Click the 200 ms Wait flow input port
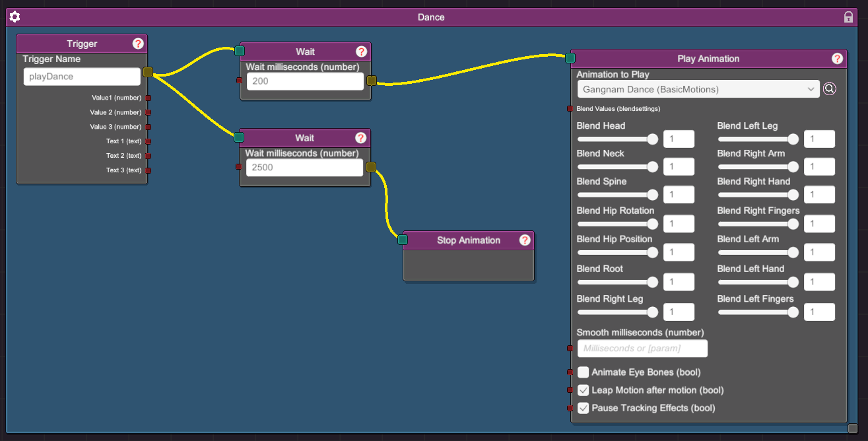The image size is (868, 441). click(239, 51)
